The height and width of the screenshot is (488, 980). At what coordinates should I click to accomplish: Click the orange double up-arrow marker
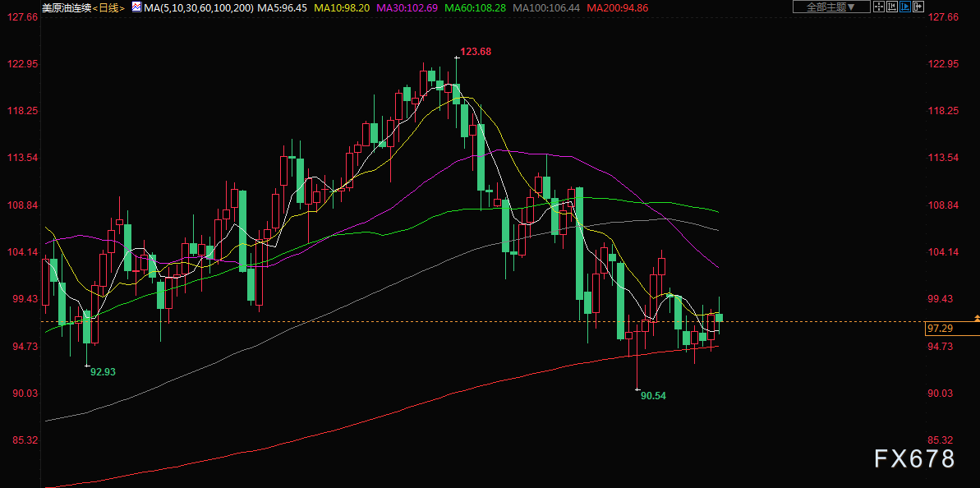click(976, 319)
